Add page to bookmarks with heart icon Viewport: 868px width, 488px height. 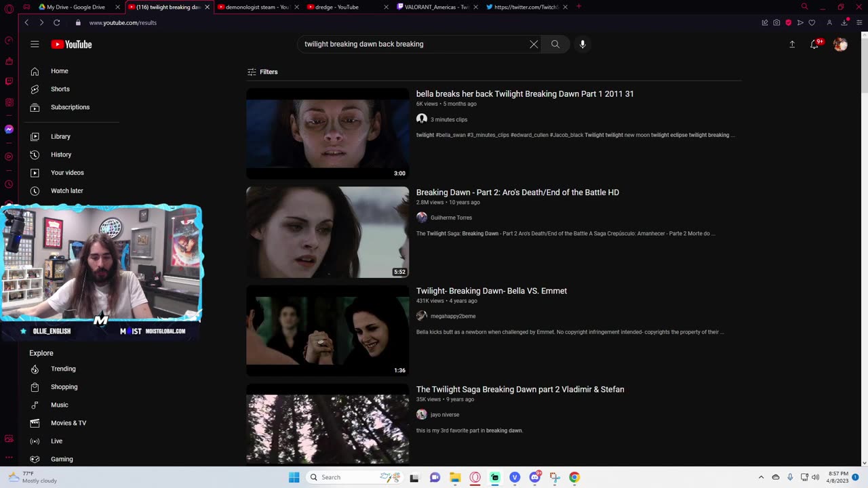(812, 22)
